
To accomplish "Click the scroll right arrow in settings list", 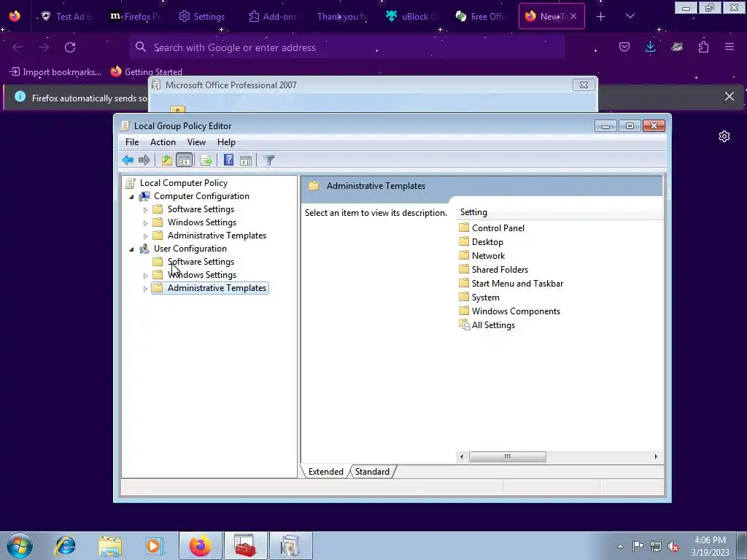I will tap(656, 456).
